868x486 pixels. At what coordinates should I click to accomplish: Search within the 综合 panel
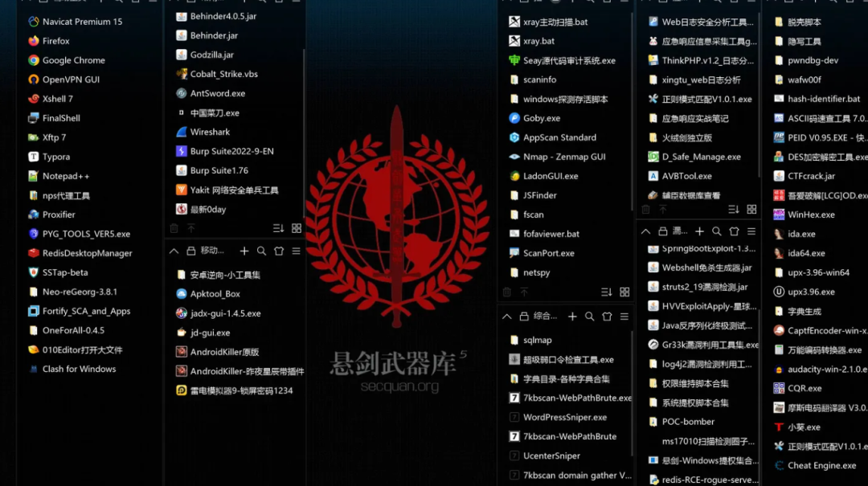tap(590, 317)
